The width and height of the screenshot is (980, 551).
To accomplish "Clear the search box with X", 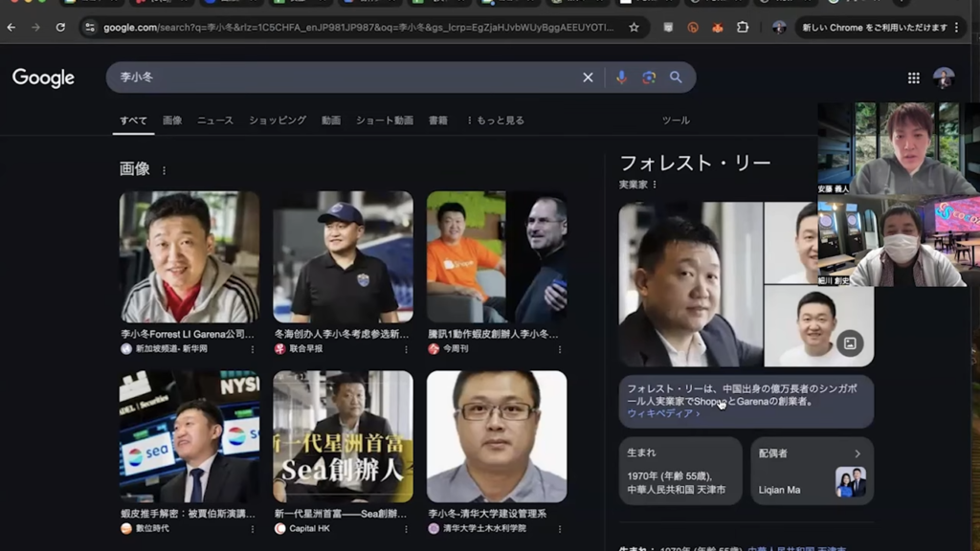I will 588,77.
